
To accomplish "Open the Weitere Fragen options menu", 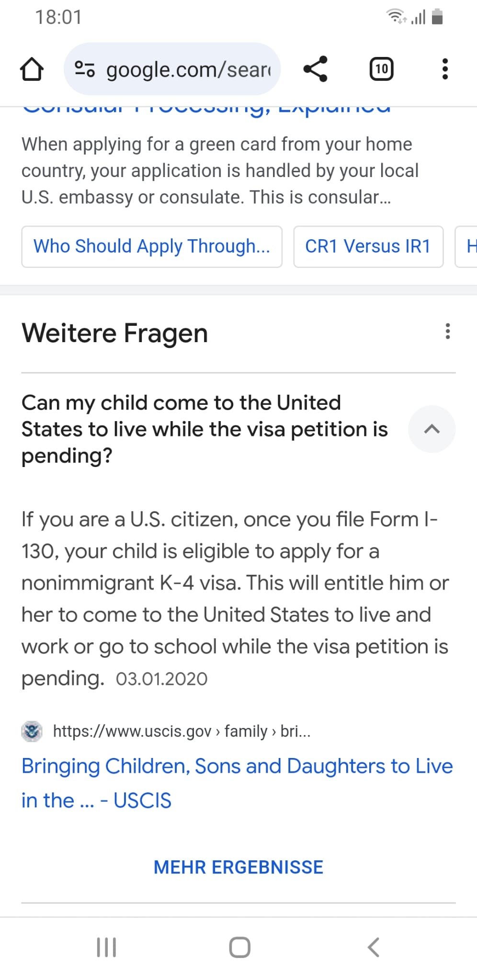I will point(447,331).
